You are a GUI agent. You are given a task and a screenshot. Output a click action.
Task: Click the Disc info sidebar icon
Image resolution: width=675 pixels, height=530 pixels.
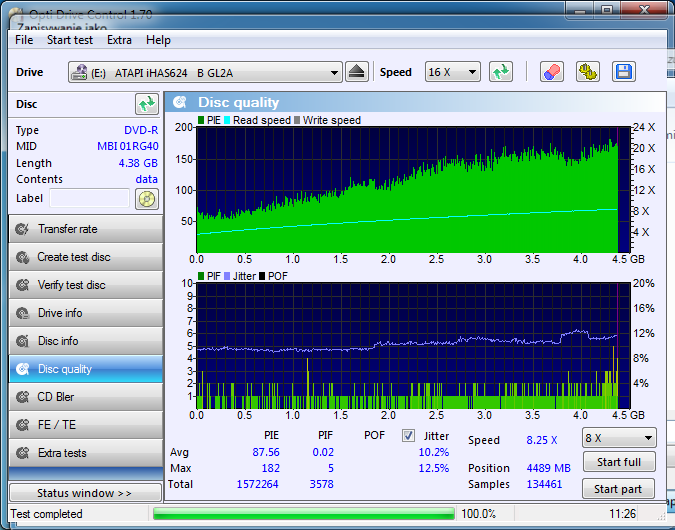click(x=22, y=341)
